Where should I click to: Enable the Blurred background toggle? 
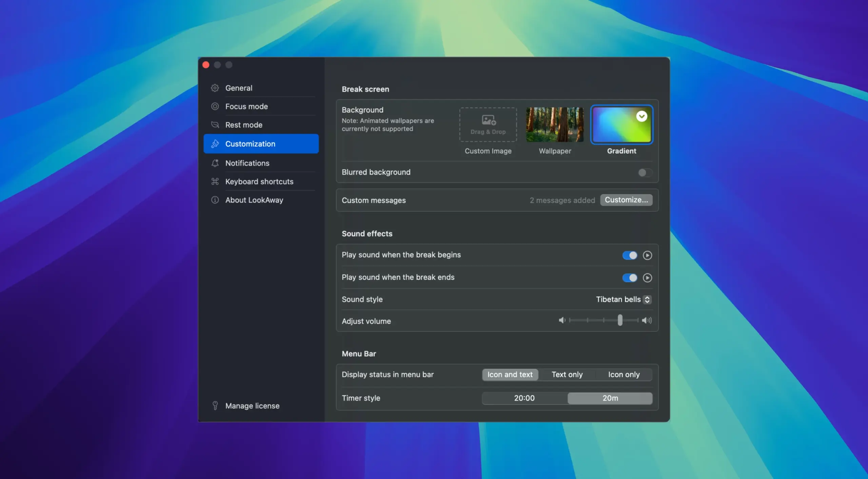pos(645,172)
